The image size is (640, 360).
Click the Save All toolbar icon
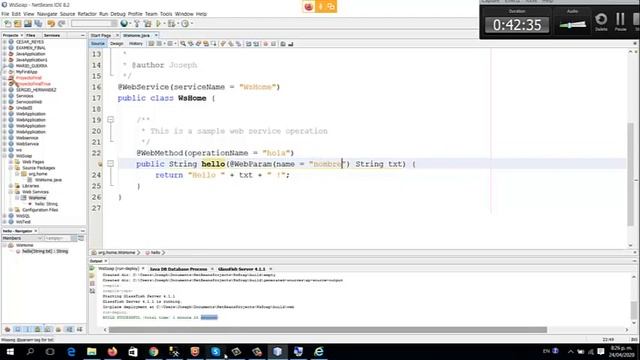(x=38, y=24)
